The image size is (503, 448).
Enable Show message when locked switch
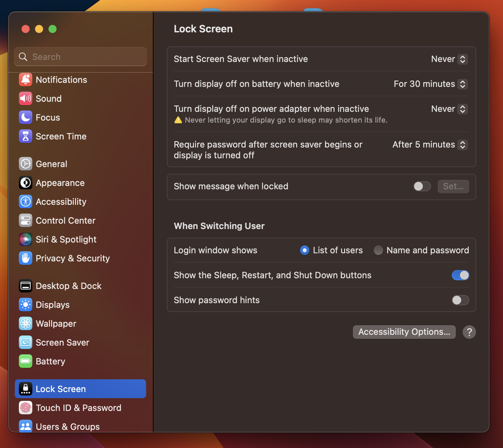point(422,186)
